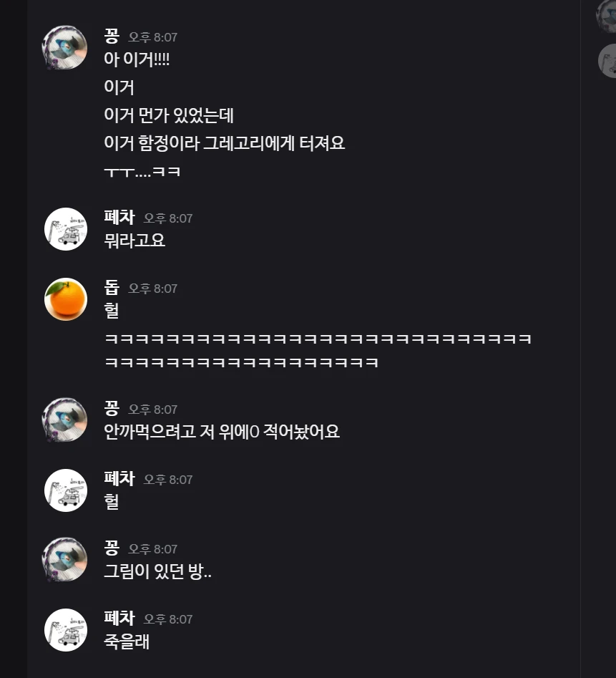Click the message '안까먹으려고 저 위에0 적어놨어요'

click(221, 432)
